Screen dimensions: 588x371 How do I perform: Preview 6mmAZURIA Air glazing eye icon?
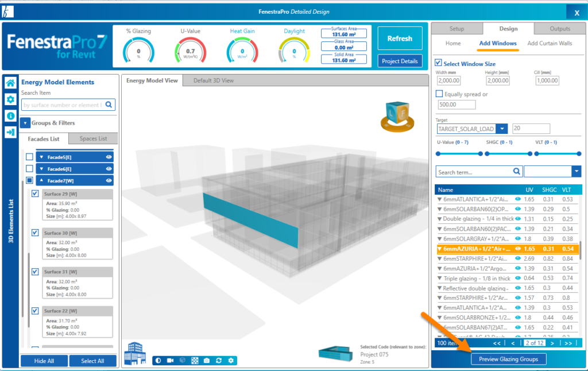518,249
